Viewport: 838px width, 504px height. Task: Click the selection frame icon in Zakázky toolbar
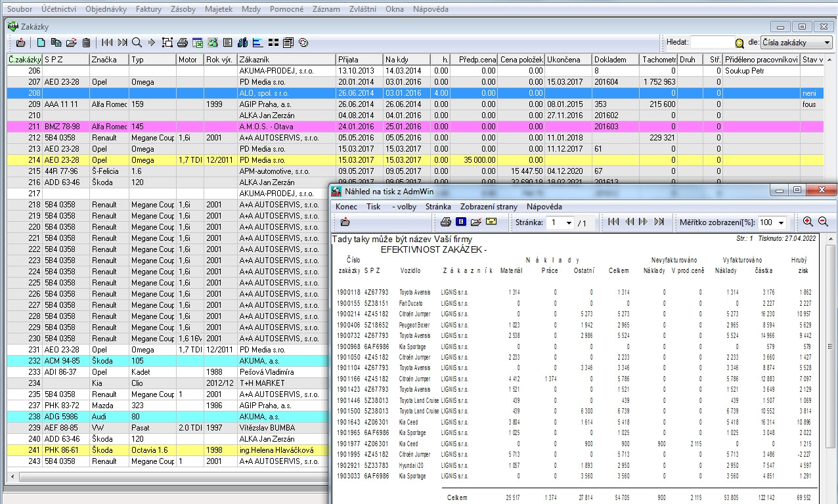click(167, 43)
